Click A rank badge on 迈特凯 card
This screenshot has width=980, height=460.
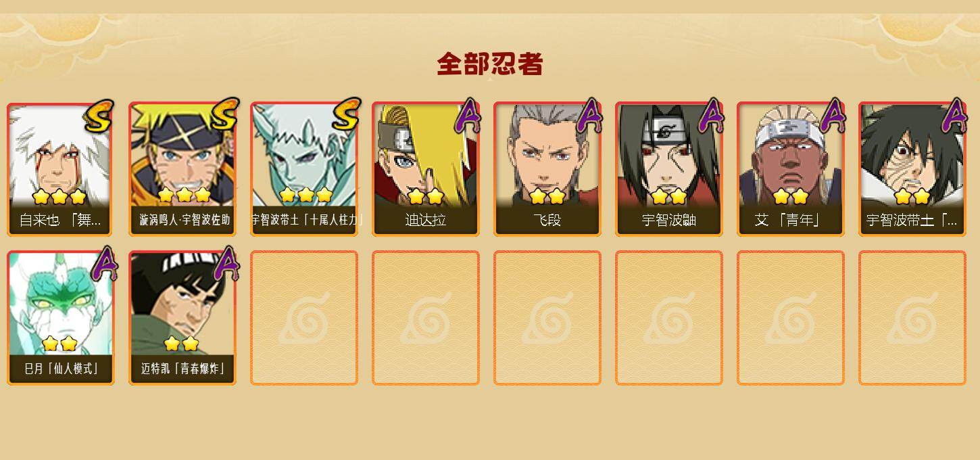click(x=226, y=264)
